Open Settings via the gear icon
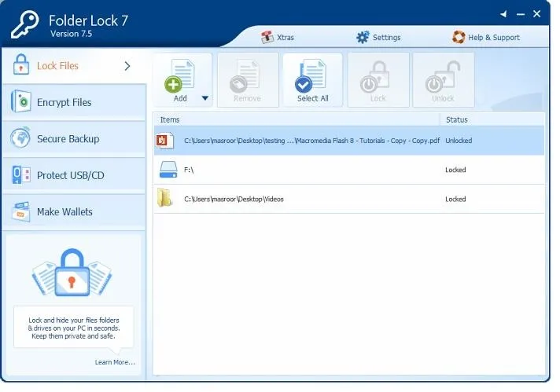560x392 pixels. tap(363, 37)
